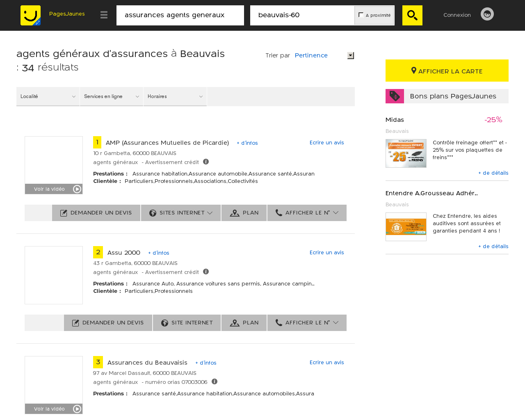
Task: Click search field with assurances agents generaux
Action: tap(180, 15)
